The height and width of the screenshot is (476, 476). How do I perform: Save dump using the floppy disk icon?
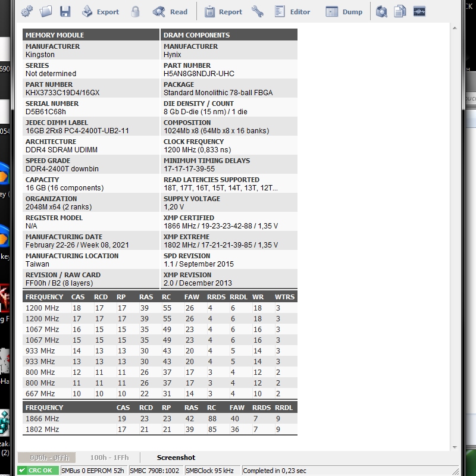(x=65, y=11)
